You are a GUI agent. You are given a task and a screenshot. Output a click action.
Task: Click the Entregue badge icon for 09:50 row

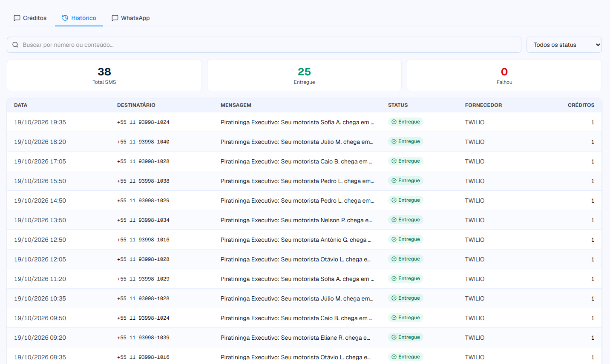click(x=394, y=318)
